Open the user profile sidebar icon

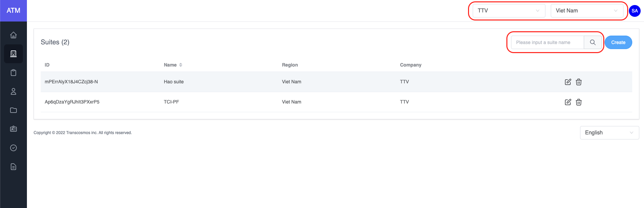point(13,91)
